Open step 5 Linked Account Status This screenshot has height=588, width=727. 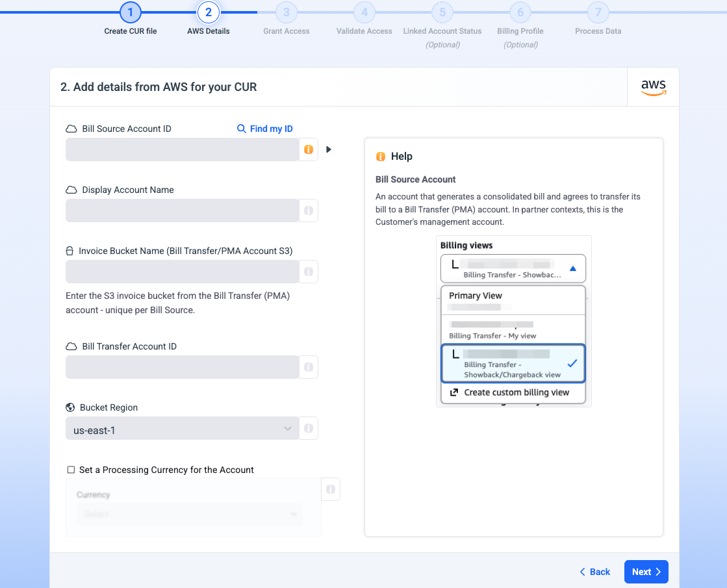click(442, 12)
